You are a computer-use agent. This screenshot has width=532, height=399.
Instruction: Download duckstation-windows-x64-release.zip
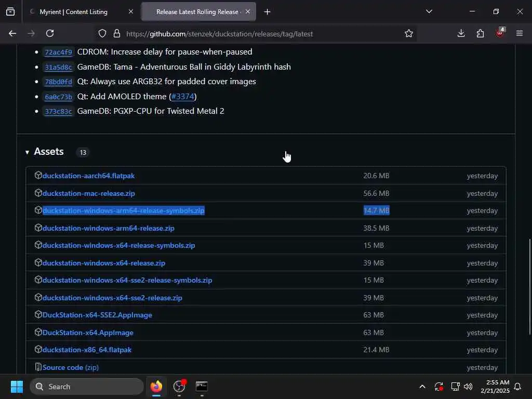pos(104,263)
